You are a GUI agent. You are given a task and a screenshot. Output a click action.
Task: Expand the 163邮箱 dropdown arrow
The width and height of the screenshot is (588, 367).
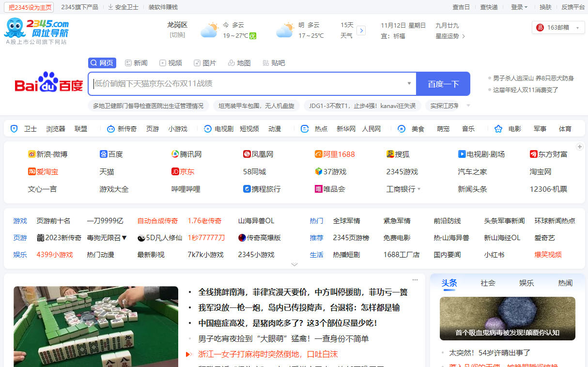point(577,28)
